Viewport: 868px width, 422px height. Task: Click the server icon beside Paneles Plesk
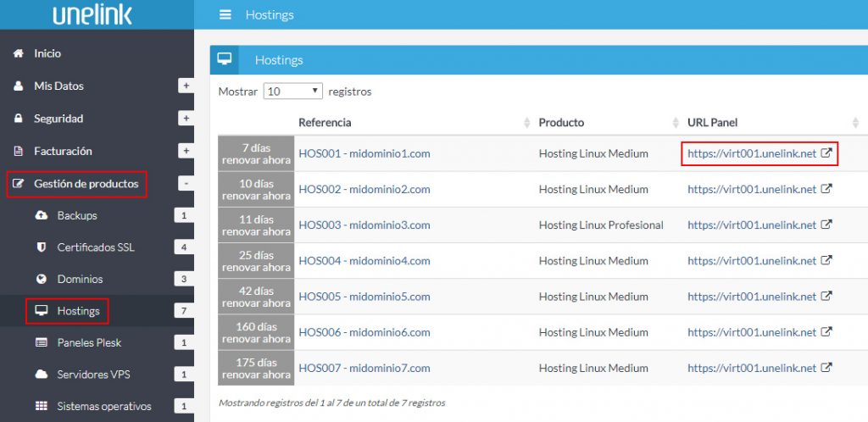[42, 343]
